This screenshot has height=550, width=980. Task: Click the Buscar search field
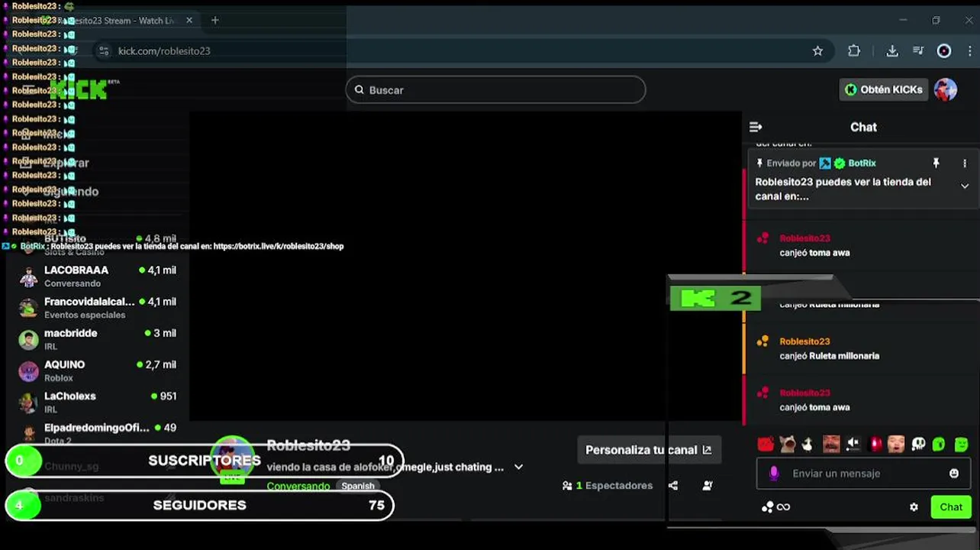click(495, 90)
